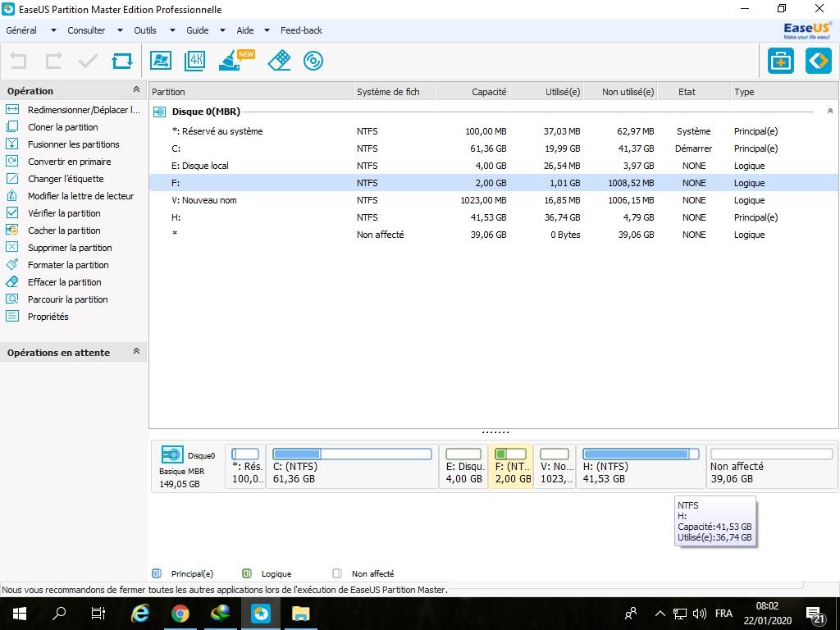Click the Formater la partition icon
The height and width of the screenshot is (630, 840).
coord(11,264)
